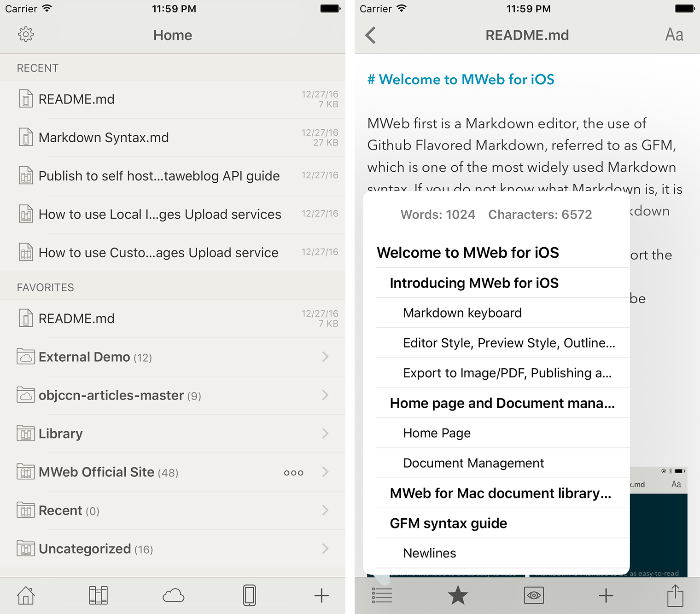Image resolution: width=700 pixels, height=614 pixels.
Task: Tap the Uncategorized folder icon
Action: (x=26, y=549)
